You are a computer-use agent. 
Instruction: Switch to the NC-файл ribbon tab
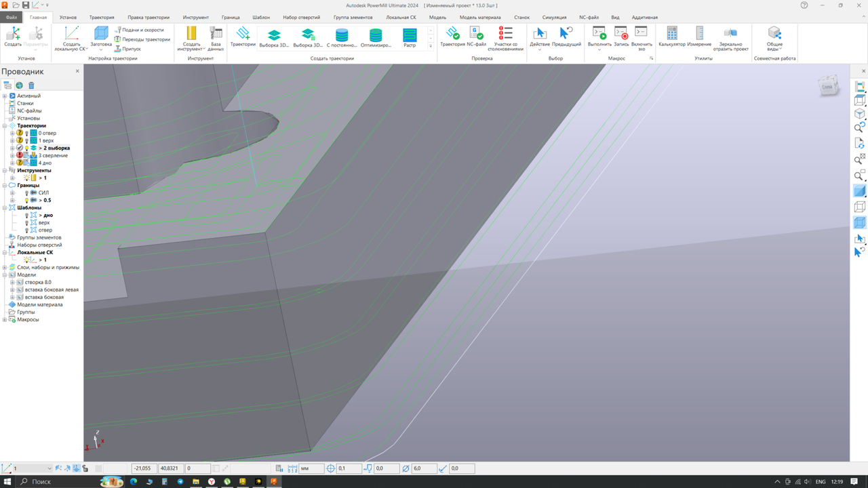point(589,17)
